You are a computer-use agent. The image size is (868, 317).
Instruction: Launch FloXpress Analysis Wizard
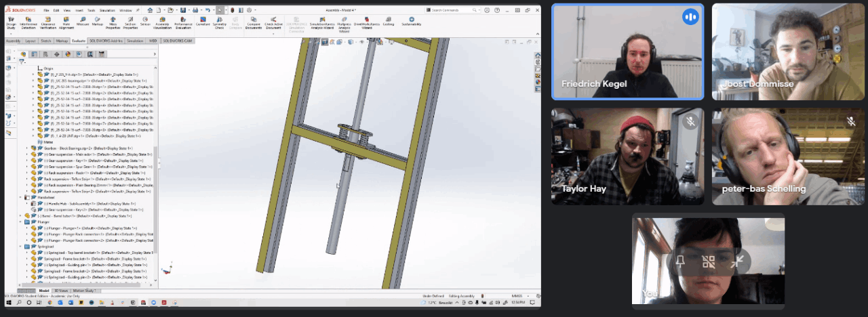(x=343, y=24)
